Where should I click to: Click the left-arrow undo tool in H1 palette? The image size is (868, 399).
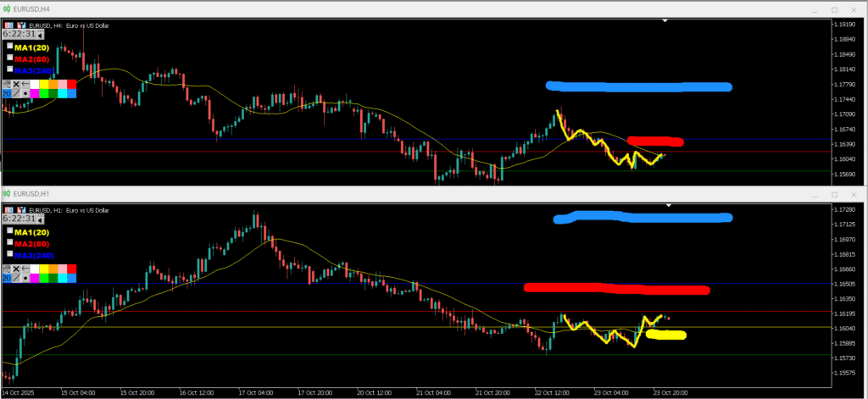point(25,269)
